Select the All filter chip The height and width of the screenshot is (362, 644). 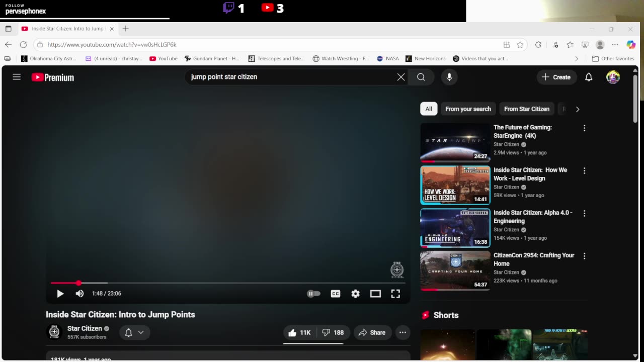[429, 109]
